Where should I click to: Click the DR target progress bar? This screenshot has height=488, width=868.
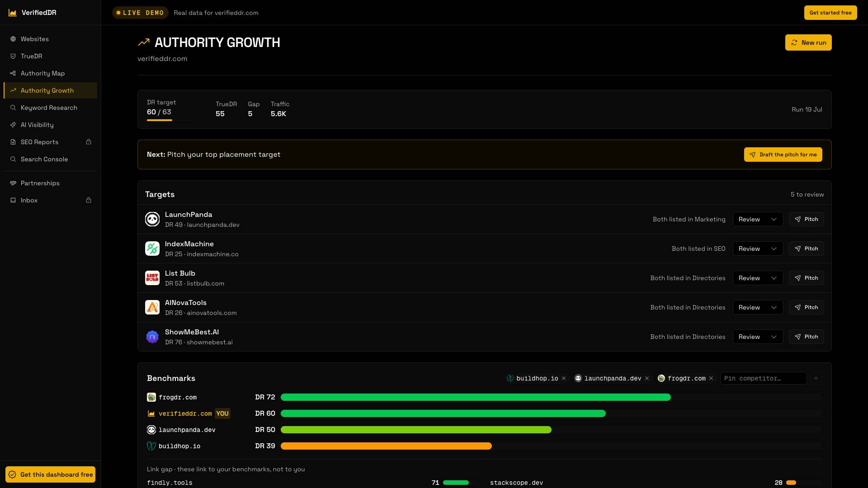coord(173,120)
